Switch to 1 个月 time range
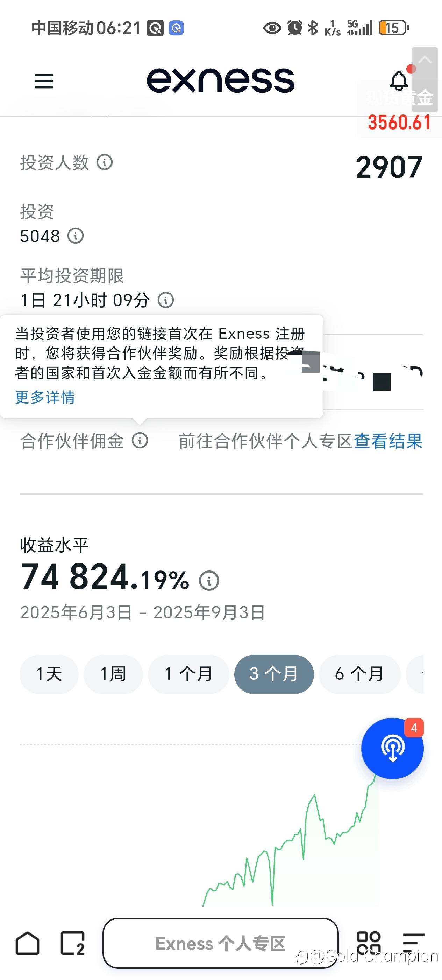 click(x=188, y=674)
